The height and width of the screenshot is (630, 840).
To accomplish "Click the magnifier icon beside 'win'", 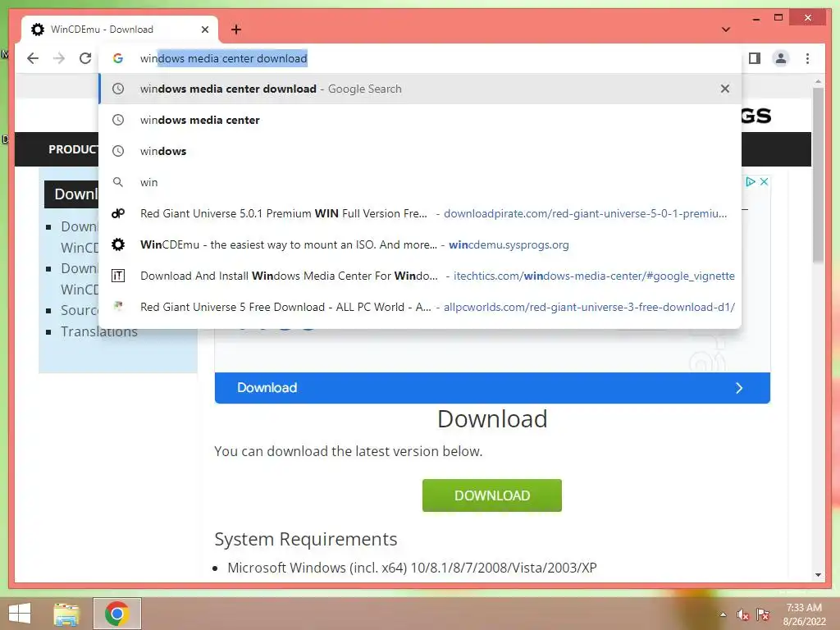I will point(118,182).
